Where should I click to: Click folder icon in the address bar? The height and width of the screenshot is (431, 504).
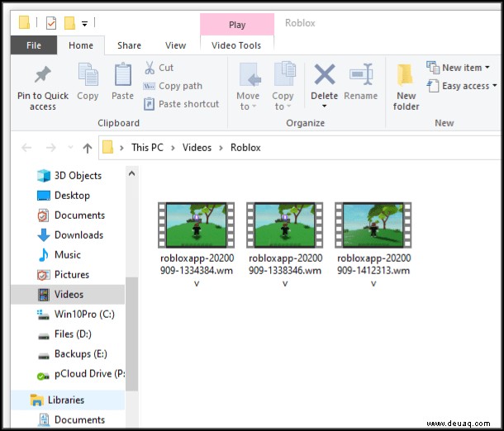point(107,148)
